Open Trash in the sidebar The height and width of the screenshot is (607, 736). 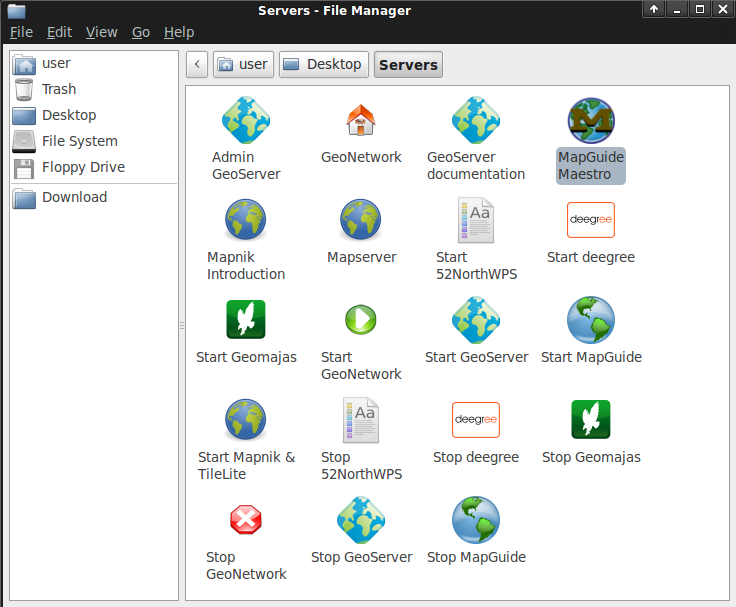94,89
